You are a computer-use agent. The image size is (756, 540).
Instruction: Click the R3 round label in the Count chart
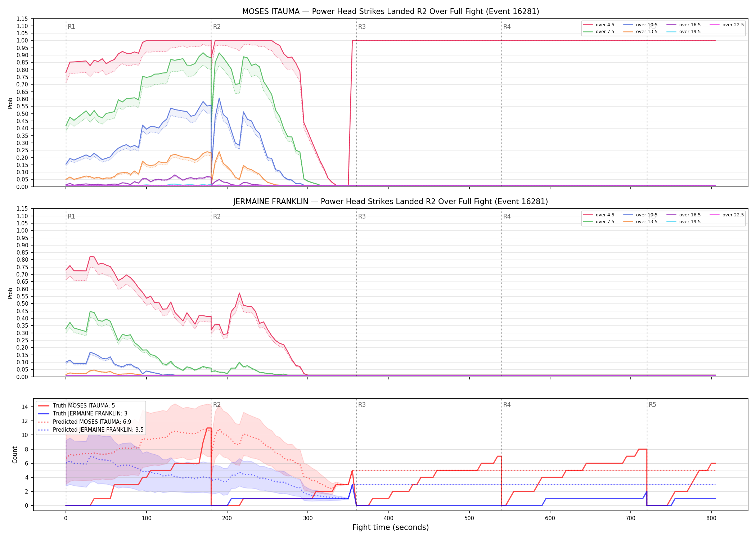tap(362, 405)
